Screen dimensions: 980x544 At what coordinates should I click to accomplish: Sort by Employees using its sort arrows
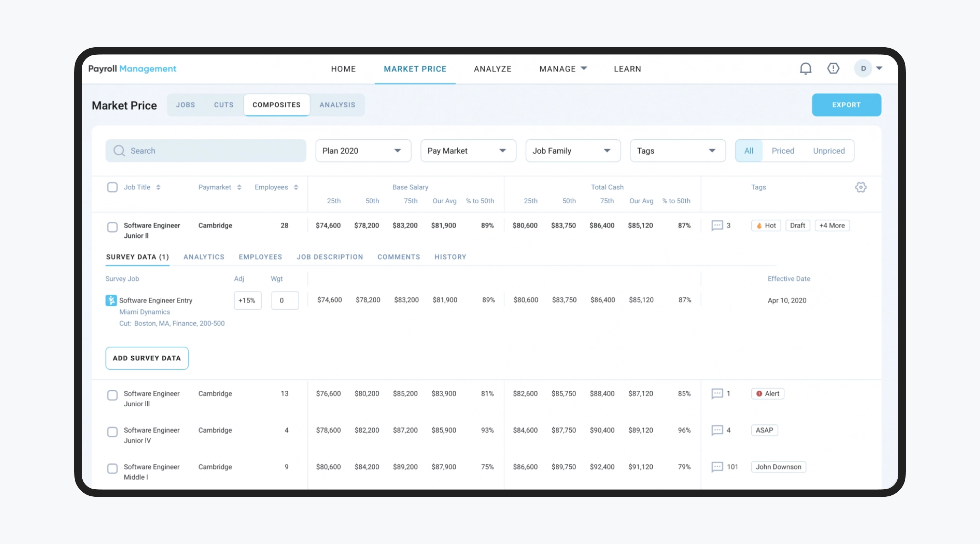click(296, 187)
